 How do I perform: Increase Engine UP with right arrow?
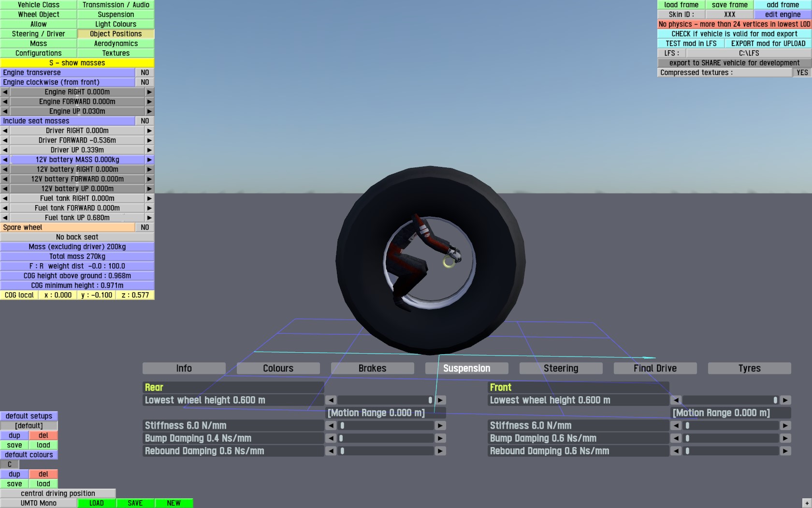[x=149, y=111]
